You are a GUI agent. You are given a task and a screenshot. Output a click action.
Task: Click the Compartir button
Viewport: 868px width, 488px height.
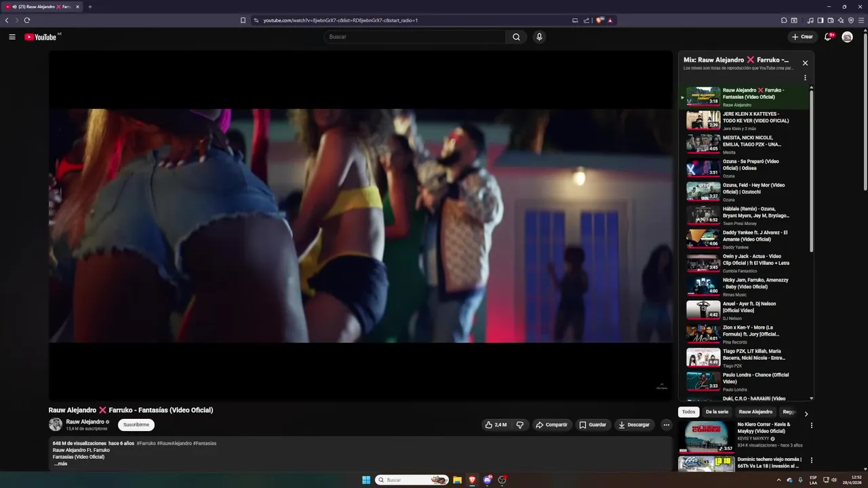click(551, 425)
